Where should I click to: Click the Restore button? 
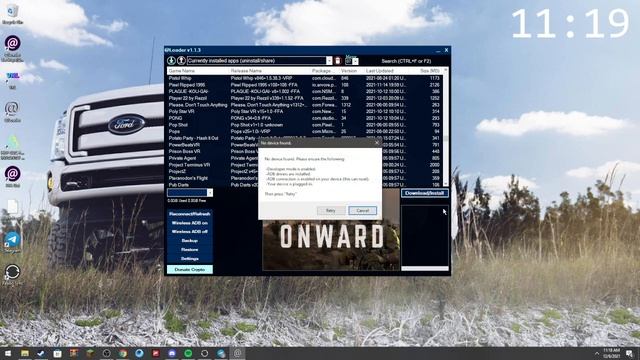click(x=190, y=250)
